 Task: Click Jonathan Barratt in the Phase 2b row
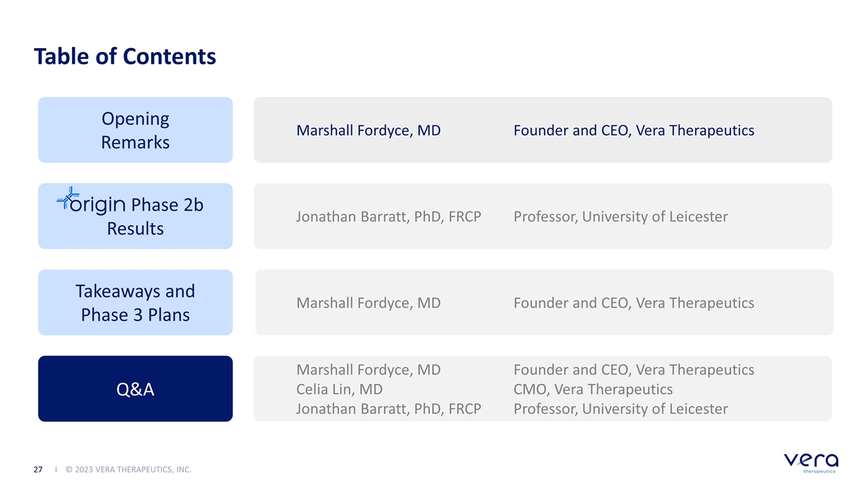pyautogui.click(x=389, y=217)
